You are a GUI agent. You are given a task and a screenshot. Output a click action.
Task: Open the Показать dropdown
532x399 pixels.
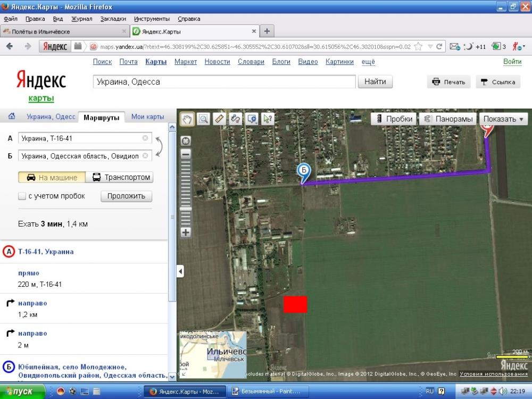coord(503,119)
